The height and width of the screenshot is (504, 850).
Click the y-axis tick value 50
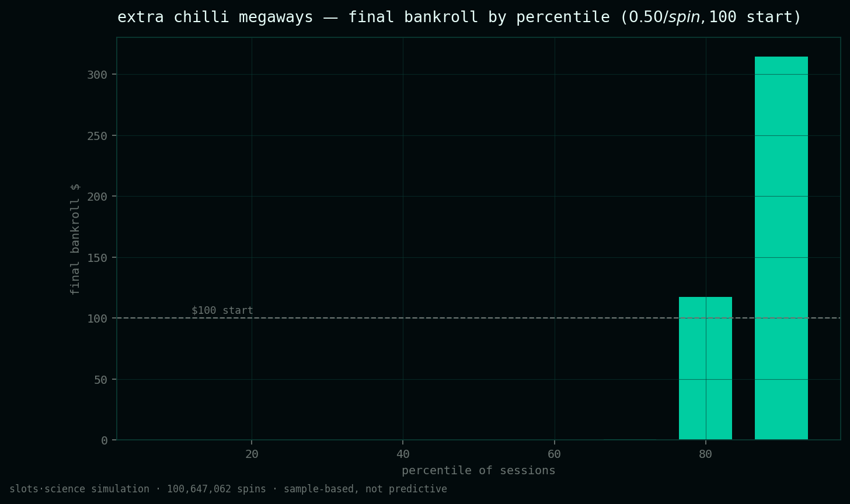tap(102, 380)
